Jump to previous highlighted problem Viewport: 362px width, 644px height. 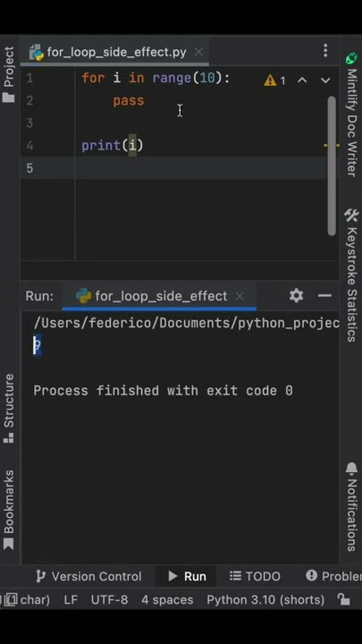tap(302, 80)
